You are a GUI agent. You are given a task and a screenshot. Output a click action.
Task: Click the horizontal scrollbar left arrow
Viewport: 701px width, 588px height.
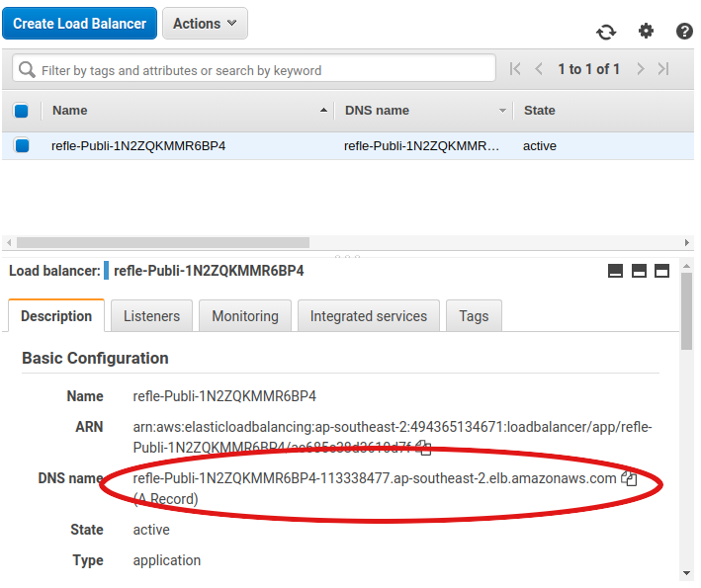9,243
